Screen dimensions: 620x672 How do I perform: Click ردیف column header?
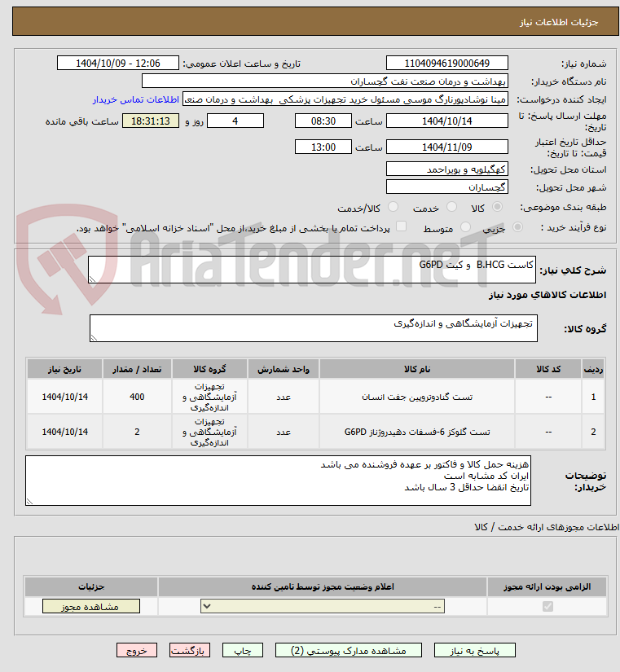pos(593,369)
